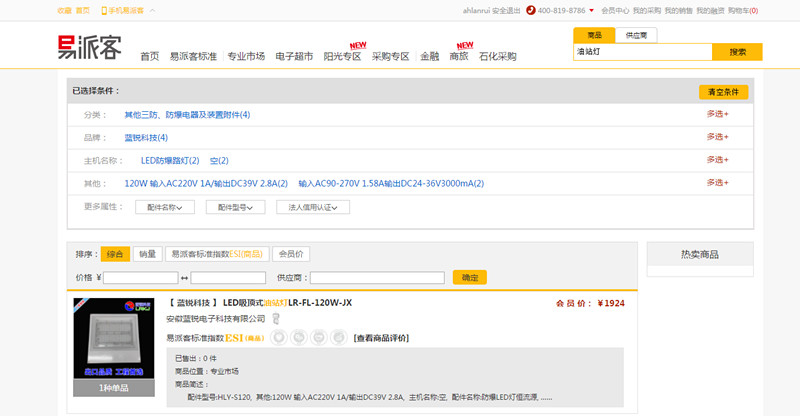
Task: Expand the 配件名称 attribute dropdown
Action: coord(165,207)
